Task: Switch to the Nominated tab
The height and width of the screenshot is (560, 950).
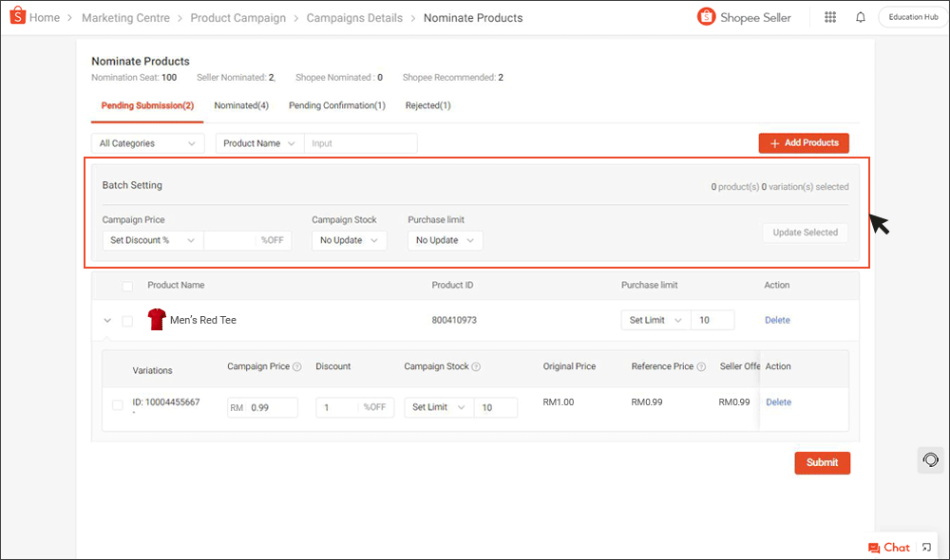Action: coord(241,105)
